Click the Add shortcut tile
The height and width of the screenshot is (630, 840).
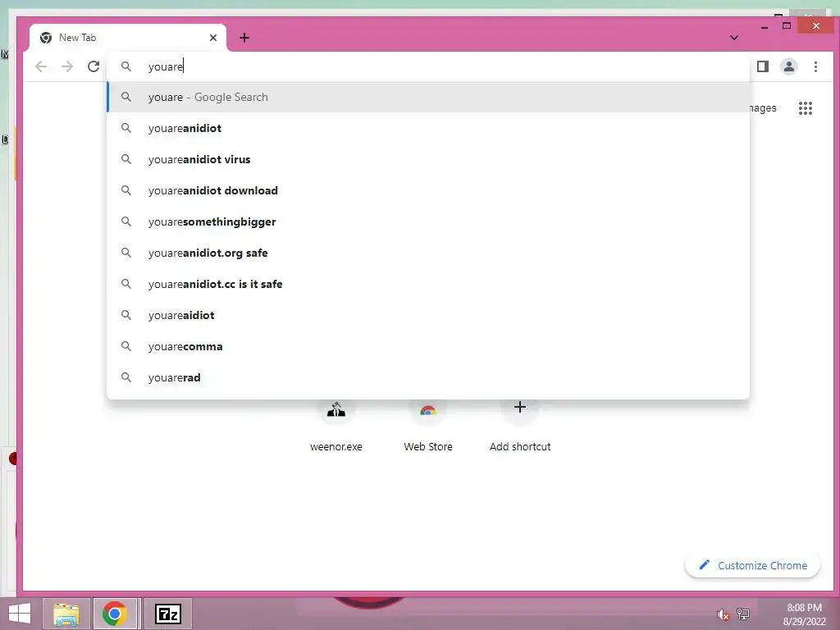[519, 426]
